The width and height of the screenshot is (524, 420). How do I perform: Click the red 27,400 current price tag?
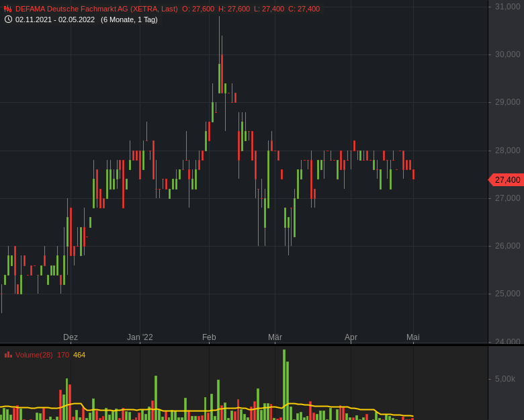pos(507,180)
